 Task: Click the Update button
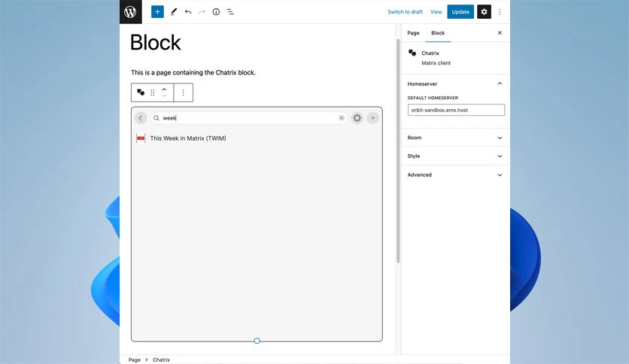[460, 11]
